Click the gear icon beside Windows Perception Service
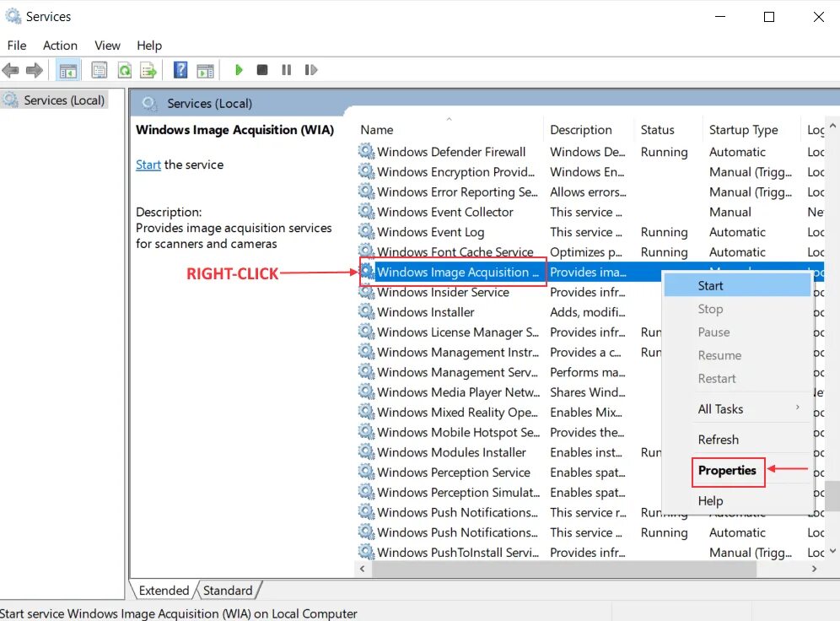The width and height of the screenshot is (840, 621). click(x=366, y=472)
